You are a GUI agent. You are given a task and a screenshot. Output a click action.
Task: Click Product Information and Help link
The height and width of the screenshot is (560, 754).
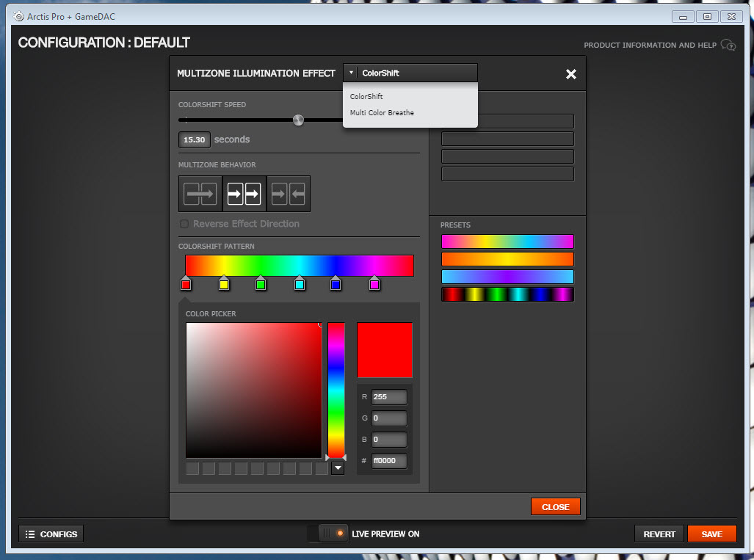tap(650, 46)
